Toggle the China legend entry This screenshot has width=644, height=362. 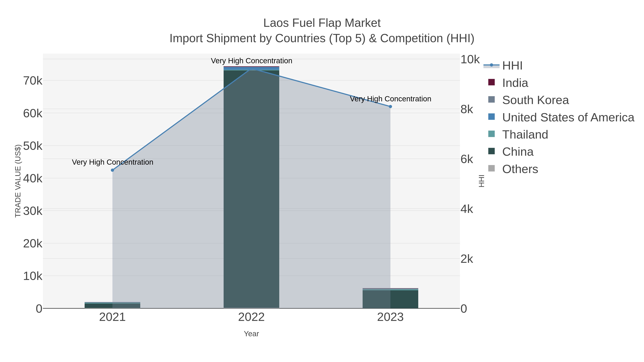(511, 152)
